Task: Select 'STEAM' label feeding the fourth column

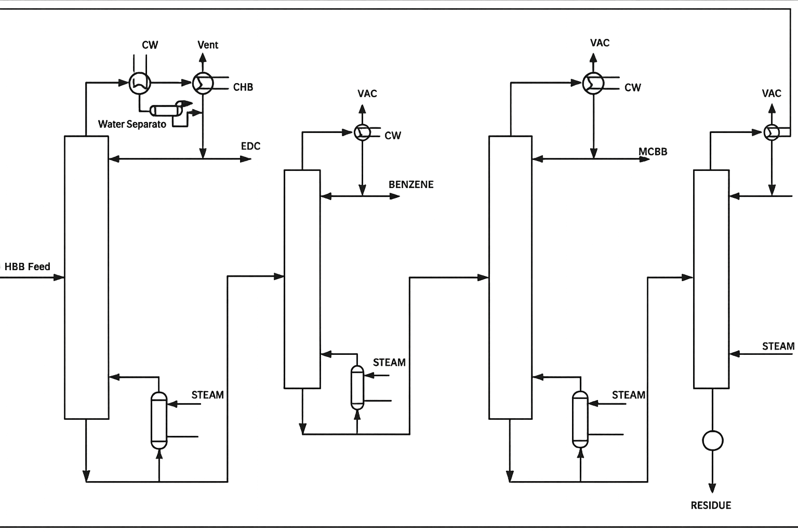Action: tap(778, 346)
